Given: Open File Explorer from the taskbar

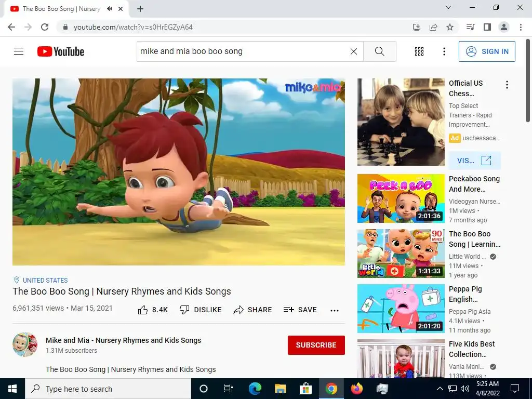Looking at the screenshot, I should [280, 389].
